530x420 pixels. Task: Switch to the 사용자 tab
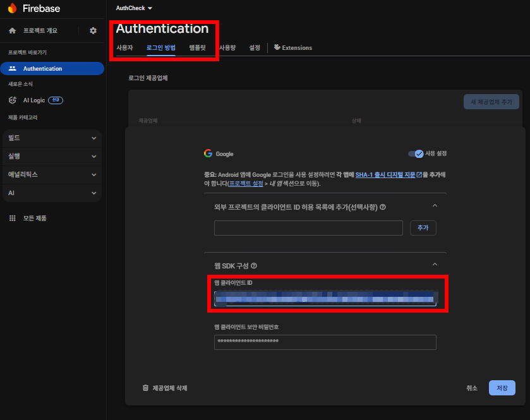[x=124, y=47]
